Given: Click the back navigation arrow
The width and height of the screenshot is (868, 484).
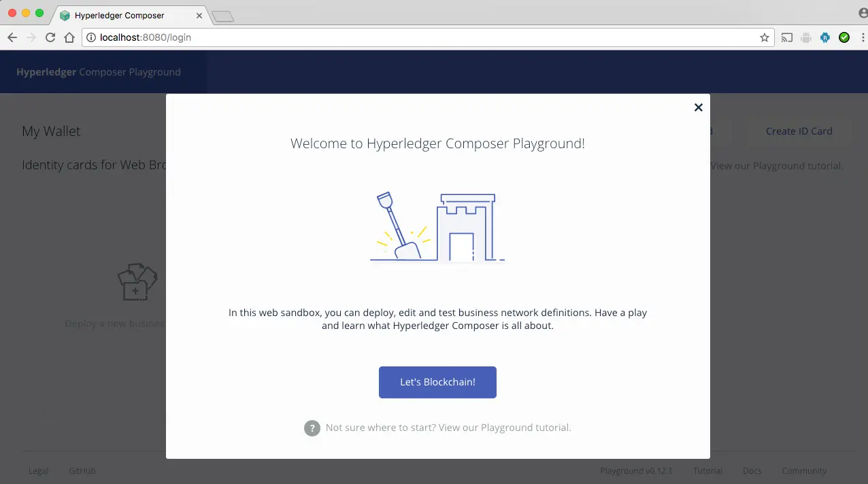Looking at the screenshot, I should click(x=12, y=37).
